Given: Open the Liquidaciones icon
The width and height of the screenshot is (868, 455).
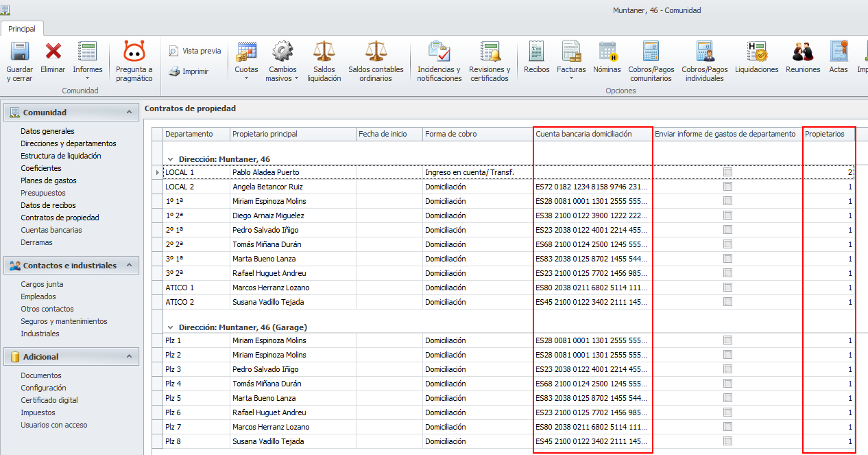Looking at the screenshot, I should 756,52.
